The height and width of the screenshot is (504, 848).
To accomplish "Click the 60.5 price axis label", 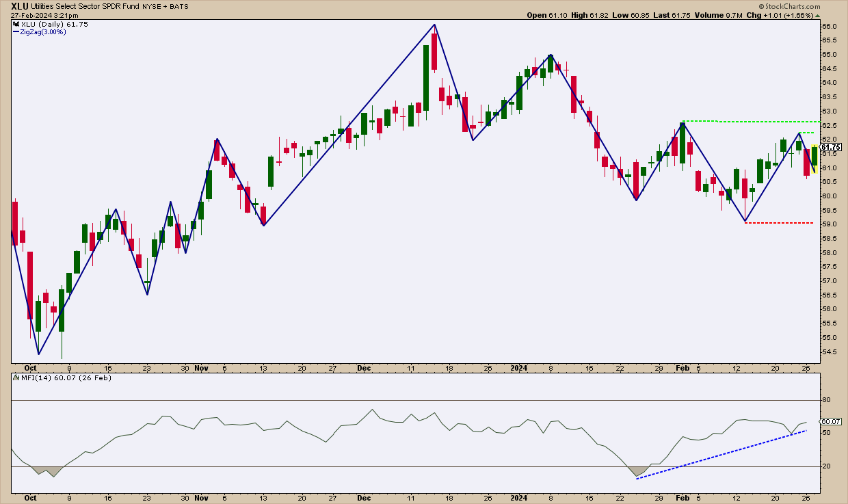I will tap(828, 182).
